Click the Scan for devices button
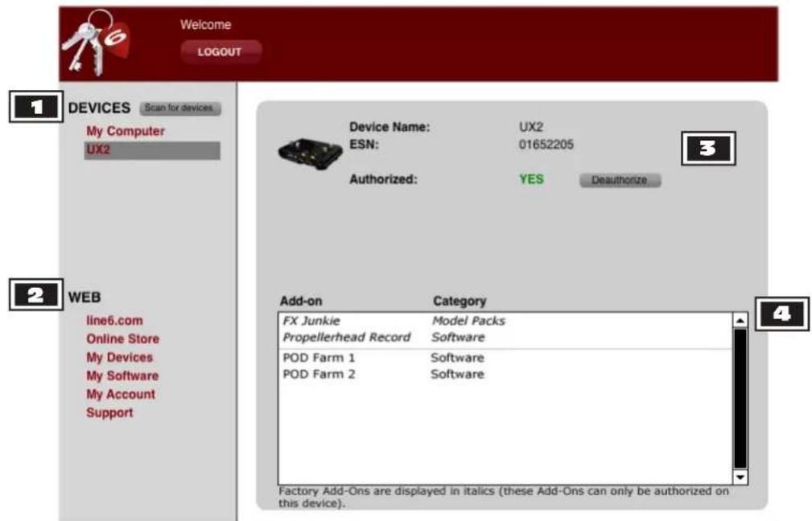Screen dimensions: 812x521 click(179, 108)
